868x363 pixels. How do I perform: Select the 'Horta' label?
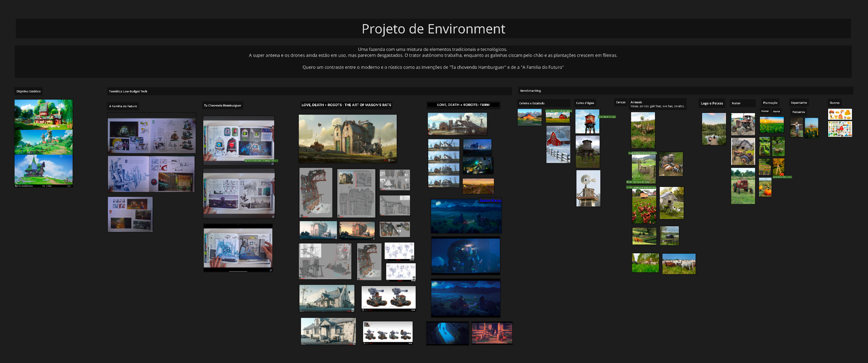776,111
